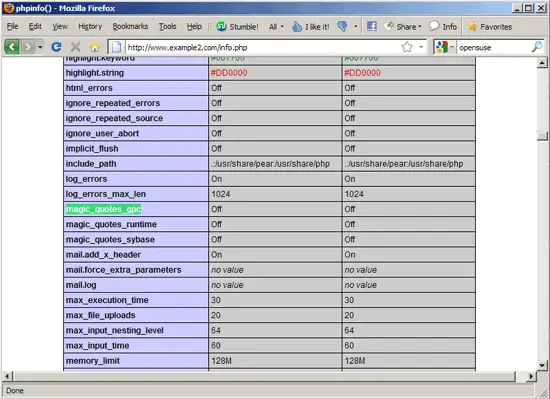Viewport: 550px width, 399px height.
Task: Open the back-forward history dropdown arrow
Action: (x=40, y=47)
